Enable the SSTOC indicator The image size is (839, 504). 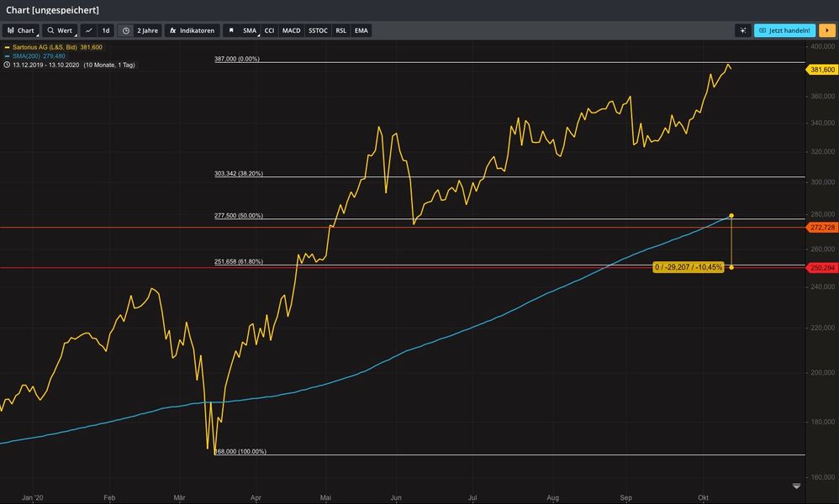coord(318,30)
